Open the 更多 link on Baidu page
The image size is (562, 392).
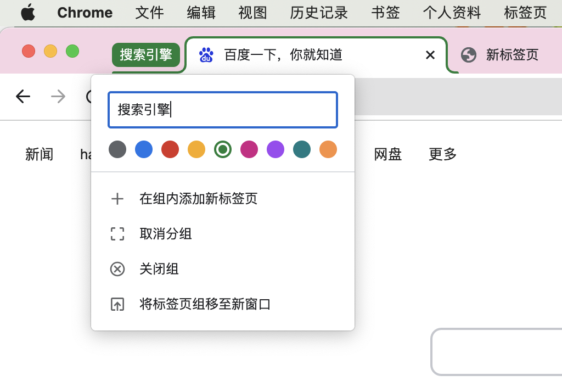pyautogui.click(x=442, y=154)
